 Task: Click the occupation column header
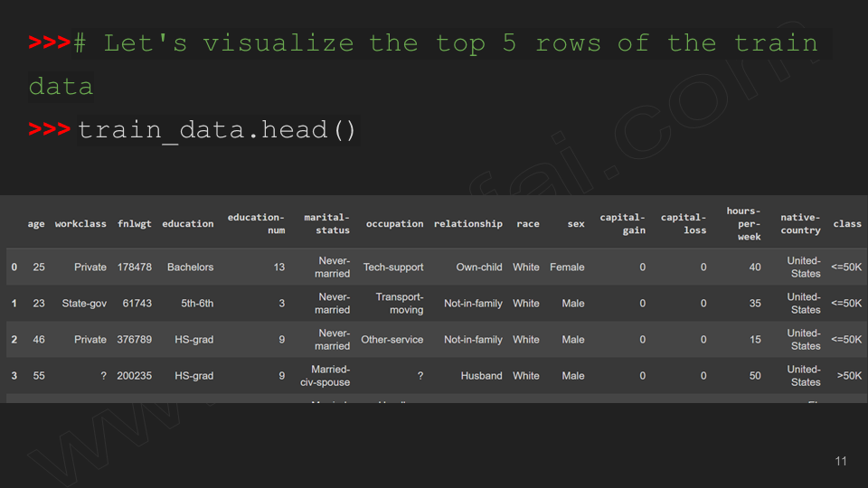[x=395, y=223]
